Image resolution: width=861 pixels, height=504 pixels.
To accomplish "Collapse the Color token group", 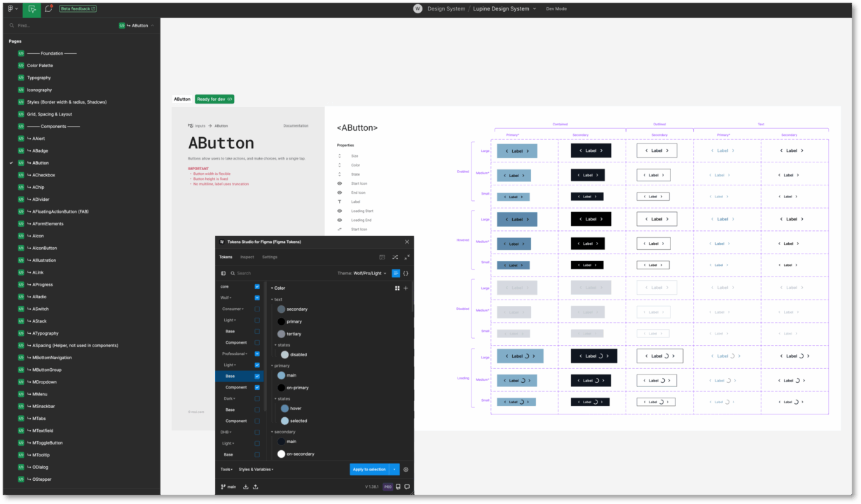I will point(273,288).
